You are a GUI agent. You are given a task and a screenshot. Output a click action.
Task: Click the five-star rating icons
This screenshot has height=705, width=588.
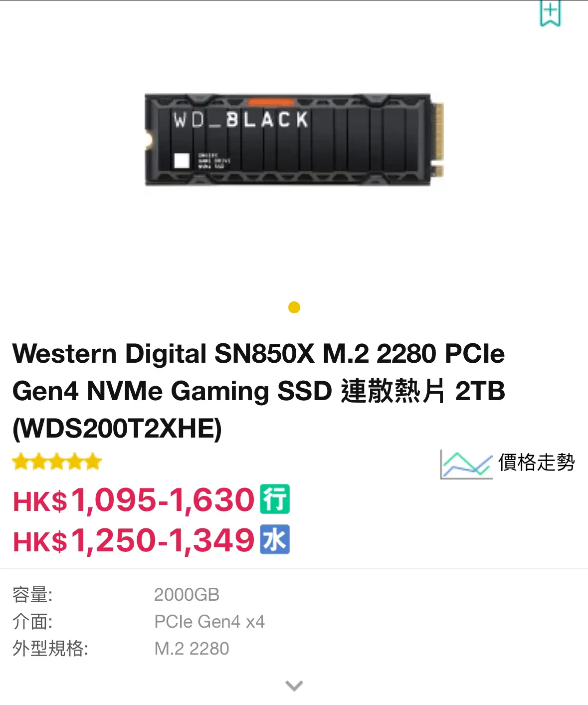57,462
